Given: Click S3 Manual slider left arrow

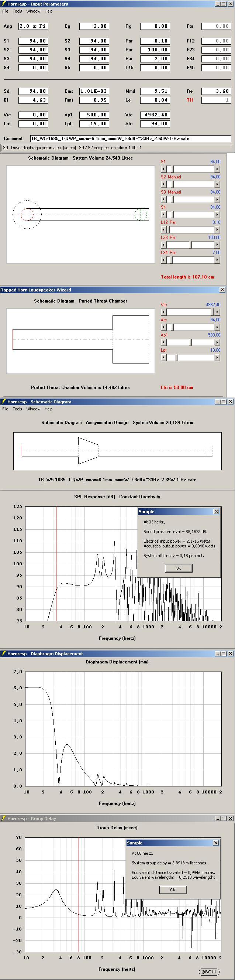Looking at the screenshot, I should pyautogui.click(x=164, y=199).
